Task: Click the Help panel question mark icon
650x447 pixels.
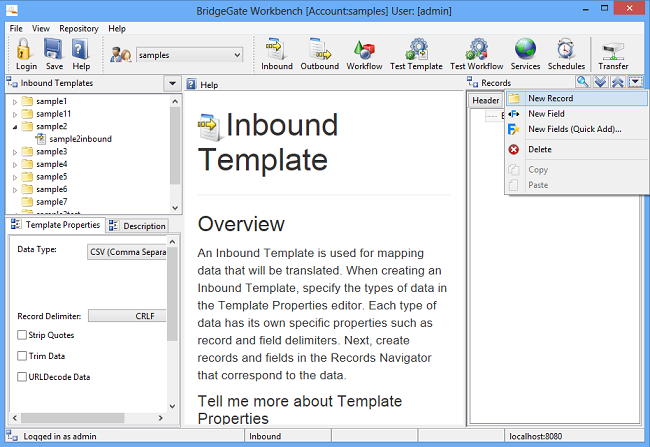Action: (x=191, y=85)
